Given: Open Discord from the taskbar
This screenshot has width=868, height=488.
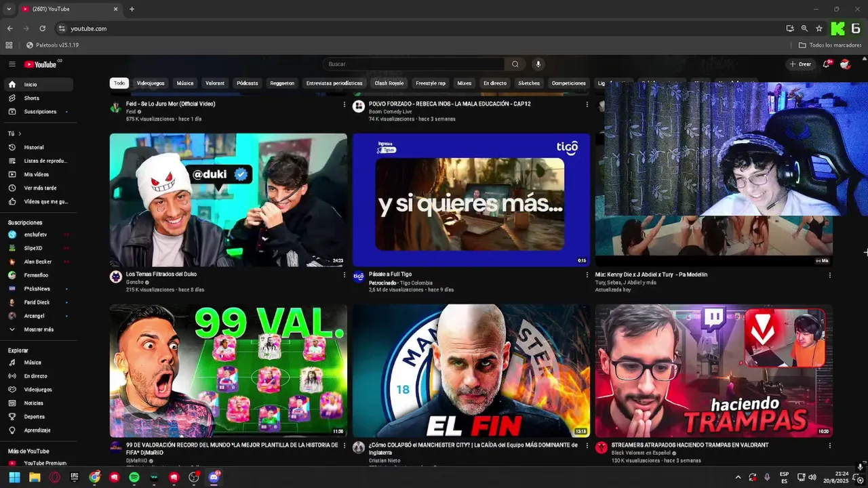Looking at the screenshot, I should click(x=214, y=477).
